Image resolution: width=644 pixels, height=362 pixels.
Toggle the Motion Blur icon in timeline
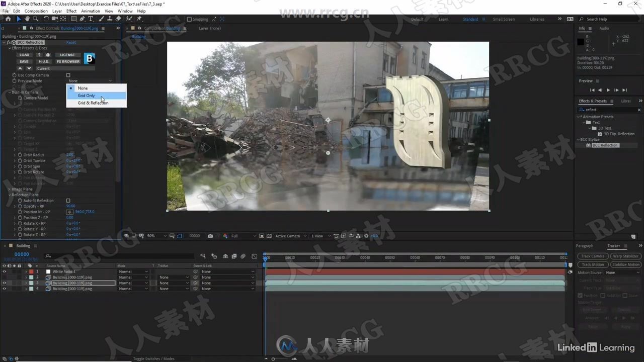click(x=243, y=256)
